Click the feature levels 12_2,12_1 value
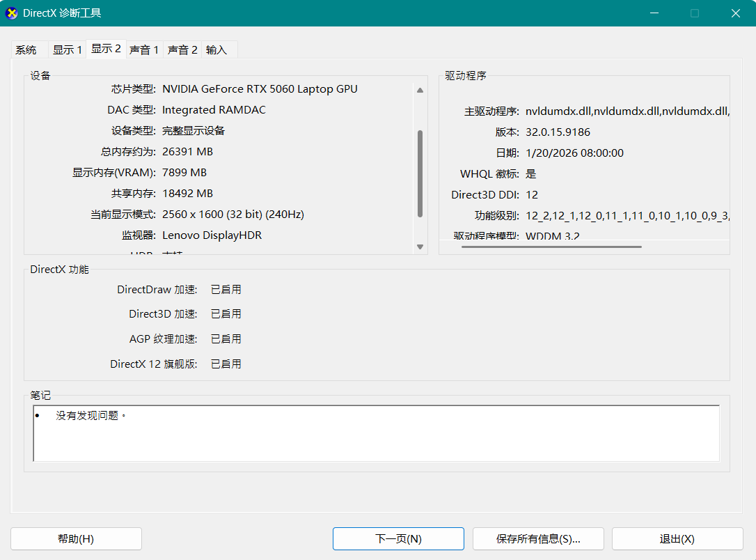 click(627, 216)
